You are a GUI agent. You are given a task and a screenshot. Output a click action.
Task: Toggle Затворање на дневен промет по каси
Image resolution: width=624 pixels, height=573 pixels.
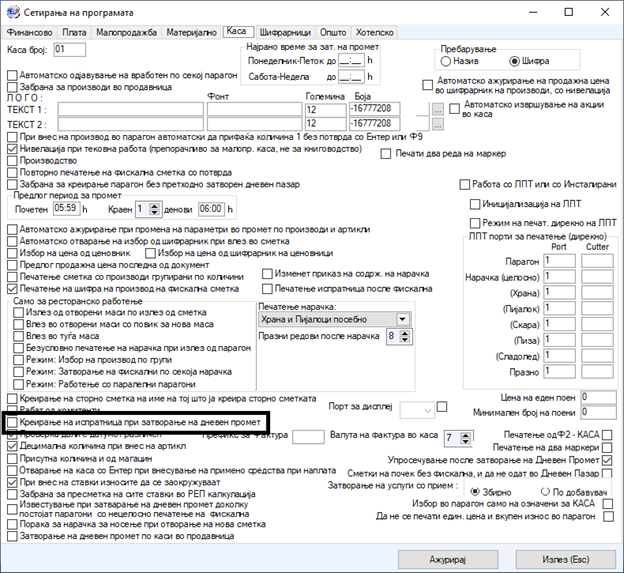coord(12,536)
